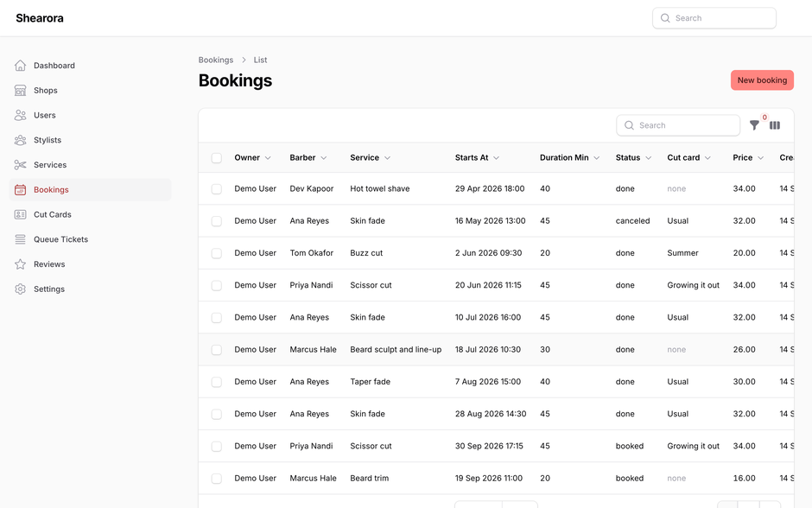Click the Bookings calendar icon
The image size is (812, 508).
[x=20, y=189]
